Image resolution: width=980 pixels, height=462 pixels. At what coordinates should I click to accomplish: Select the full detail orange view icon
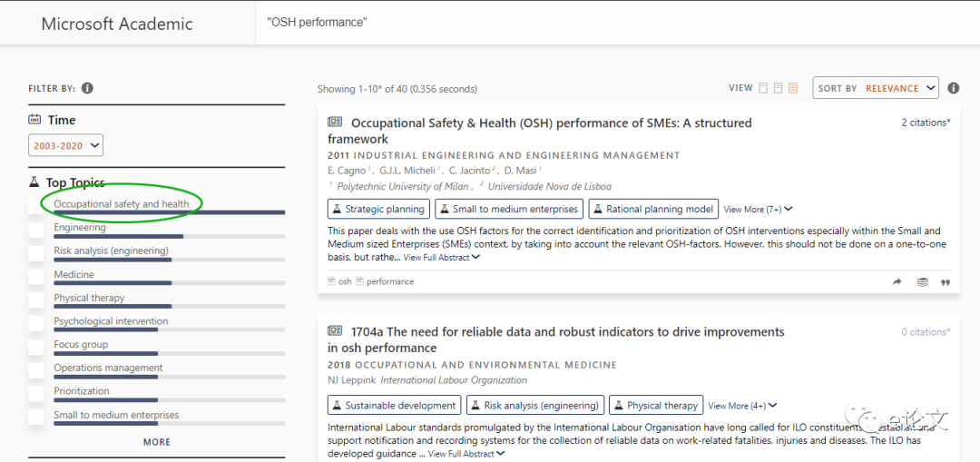[x=793, y=88]
